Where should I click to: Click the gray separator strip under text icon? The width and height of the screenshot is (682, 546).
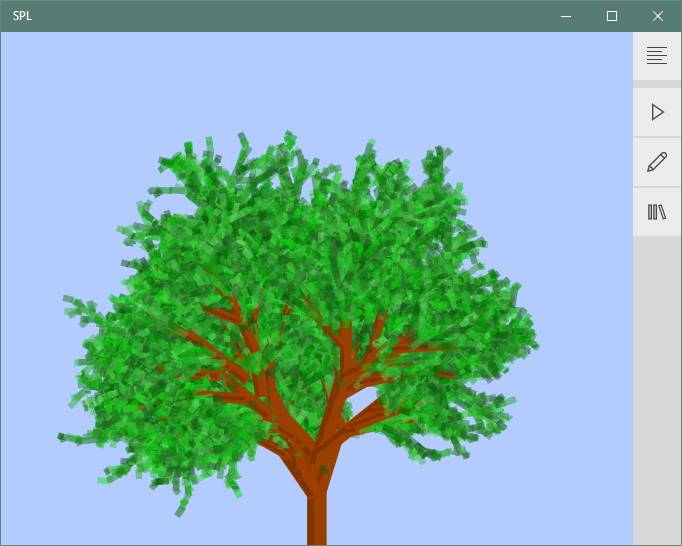657,84
